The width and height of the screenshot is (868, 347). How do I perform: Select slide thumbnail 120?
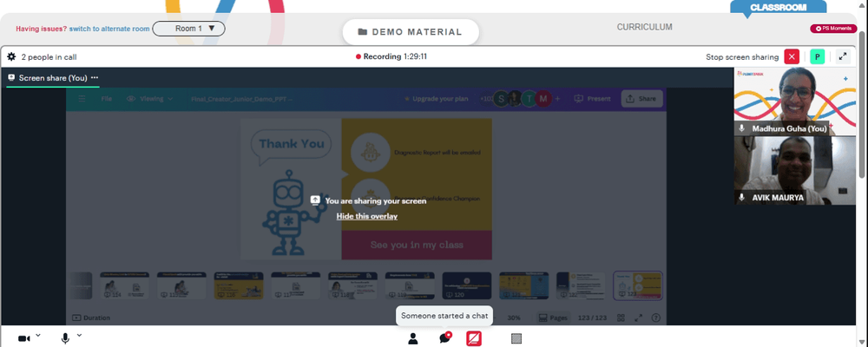point(467,285)
